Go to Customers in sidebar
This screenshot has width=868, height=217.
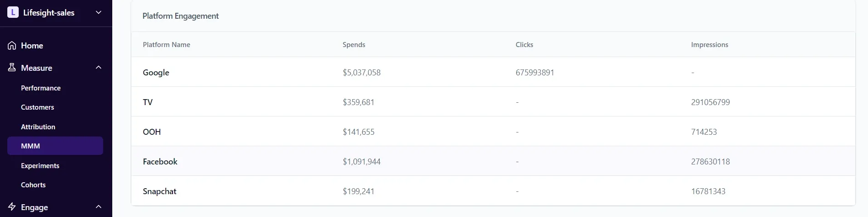37,107
